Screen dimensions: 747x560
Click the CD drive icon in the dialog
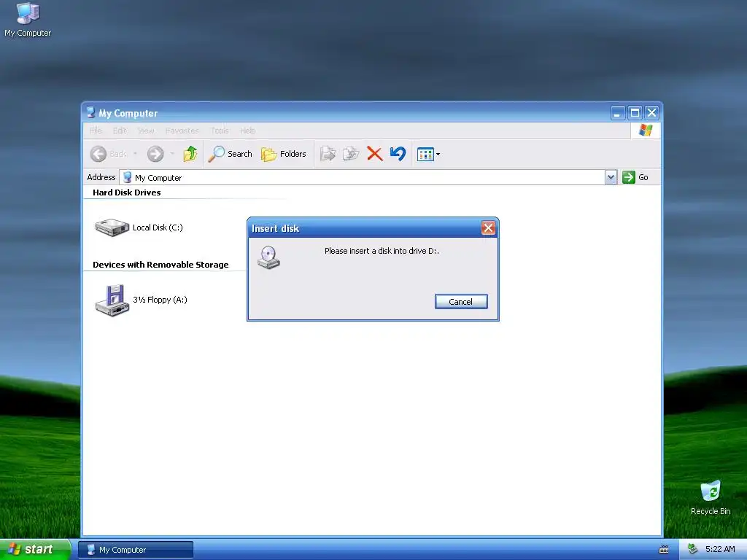[x=268, y=257]
